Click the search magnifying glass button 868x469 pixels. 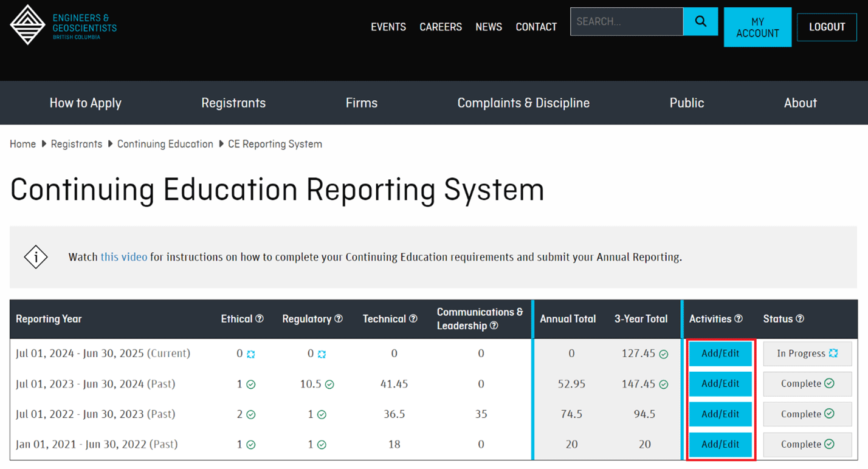click(x=700, y=22)
